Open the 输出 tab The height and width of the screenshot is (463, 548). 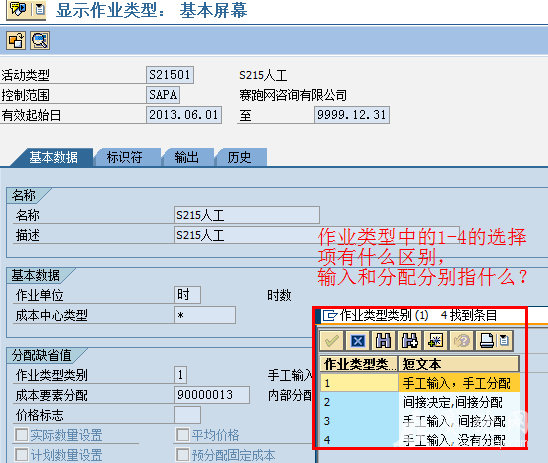point(187,157)
